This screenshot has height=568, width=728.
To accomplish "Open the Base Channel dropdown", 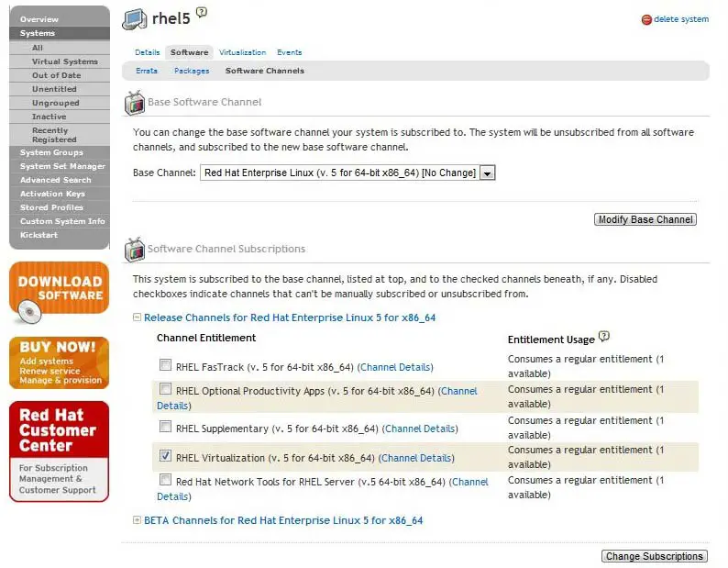I will click(x=487, y=173).
